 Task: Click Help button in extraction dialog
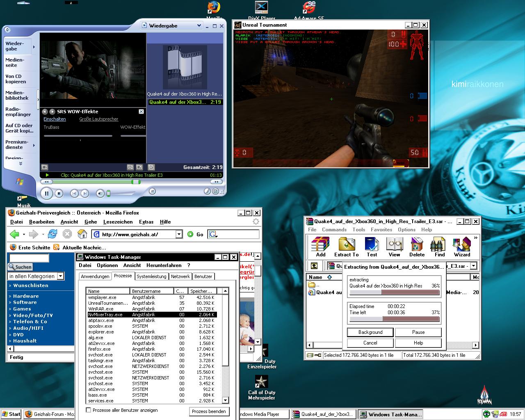pyautogui.click(x=418, y=343)
